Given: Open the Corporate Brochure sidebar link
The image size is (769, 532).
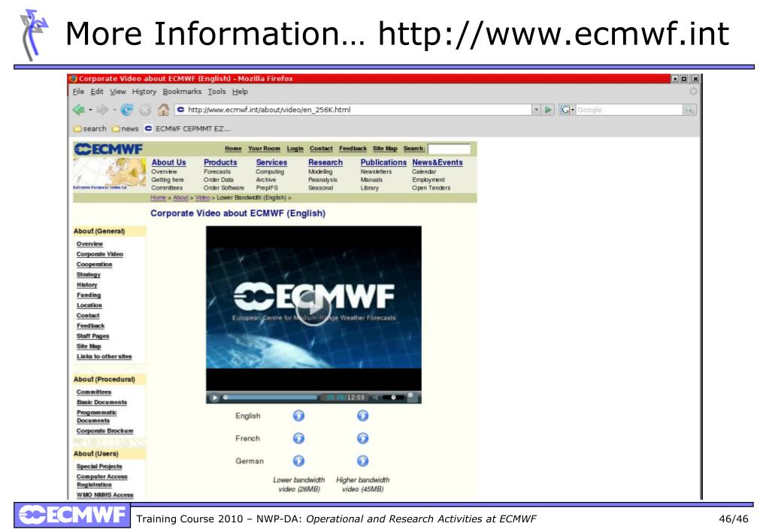Looking at the screenshot, I should click(x=105, y=431).
